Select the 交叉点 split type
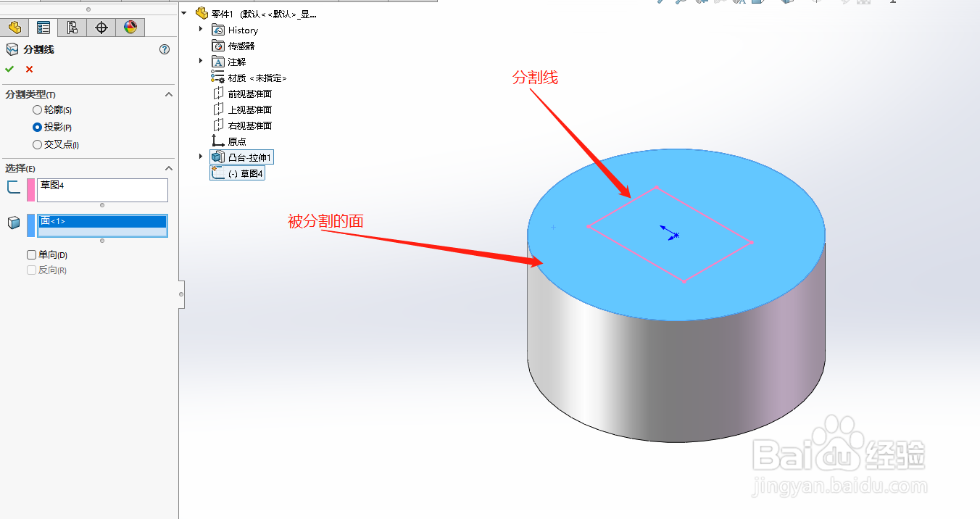Screen dimensions: 980x519 [x=38, y=144]
